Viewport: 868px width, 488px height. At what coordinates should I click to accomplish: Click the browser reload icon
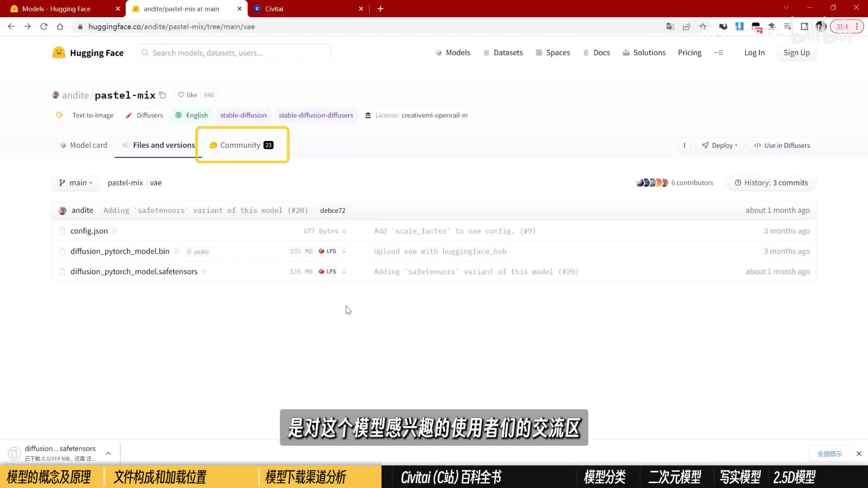pos(44,27)
